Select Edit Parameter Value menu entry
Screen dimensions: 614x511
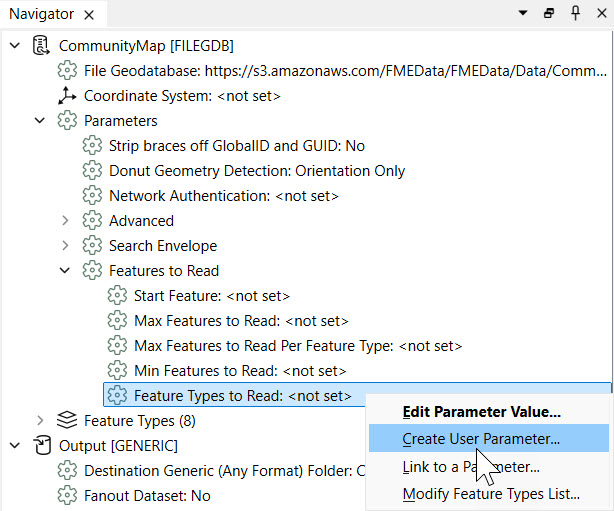(x=480, y=411)
